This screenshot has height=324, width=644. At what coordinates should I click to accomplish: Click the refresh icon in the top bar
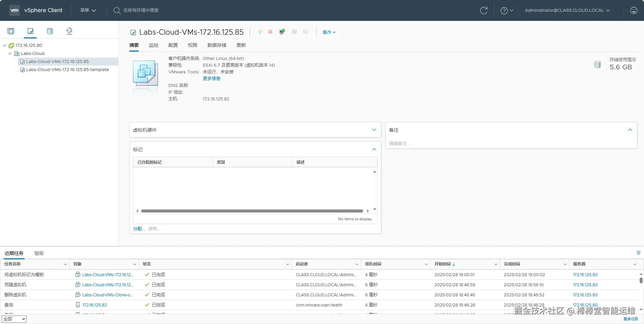point(484,10)
